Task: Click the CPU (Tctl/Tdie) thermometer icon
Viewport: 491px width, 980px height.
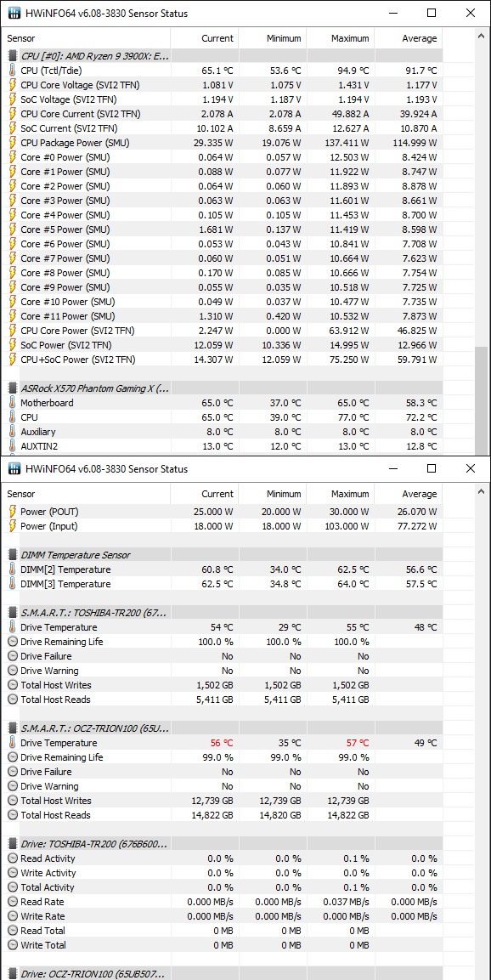Action: point(12,71)
